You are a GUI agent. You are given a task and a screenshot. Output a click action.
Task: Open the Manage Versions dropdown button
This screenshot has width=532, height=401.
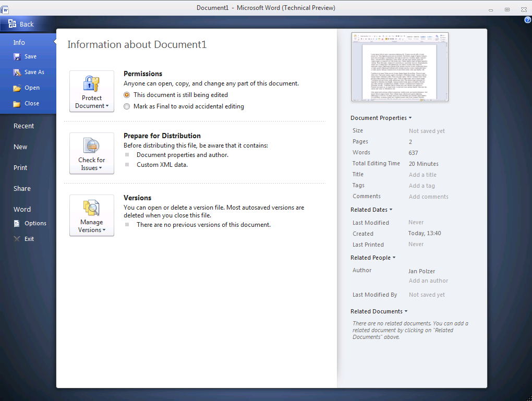pyautogui.click(x=92, y=215)
